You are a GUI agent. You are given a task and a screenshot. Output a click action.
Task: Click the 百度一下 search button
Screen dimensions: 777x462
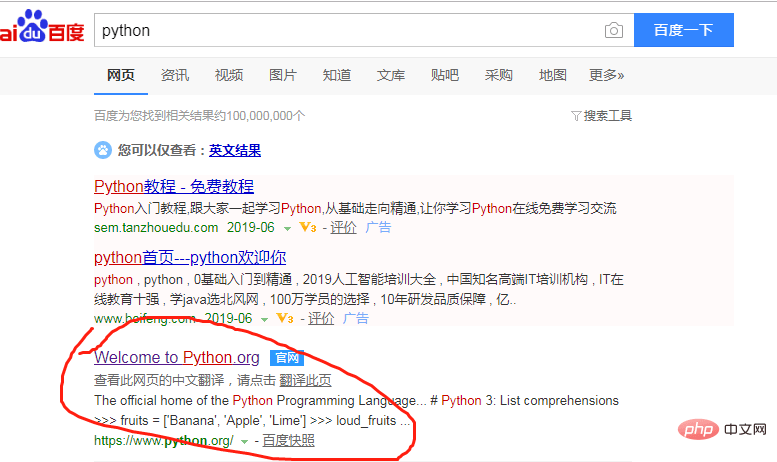(684, 30)
